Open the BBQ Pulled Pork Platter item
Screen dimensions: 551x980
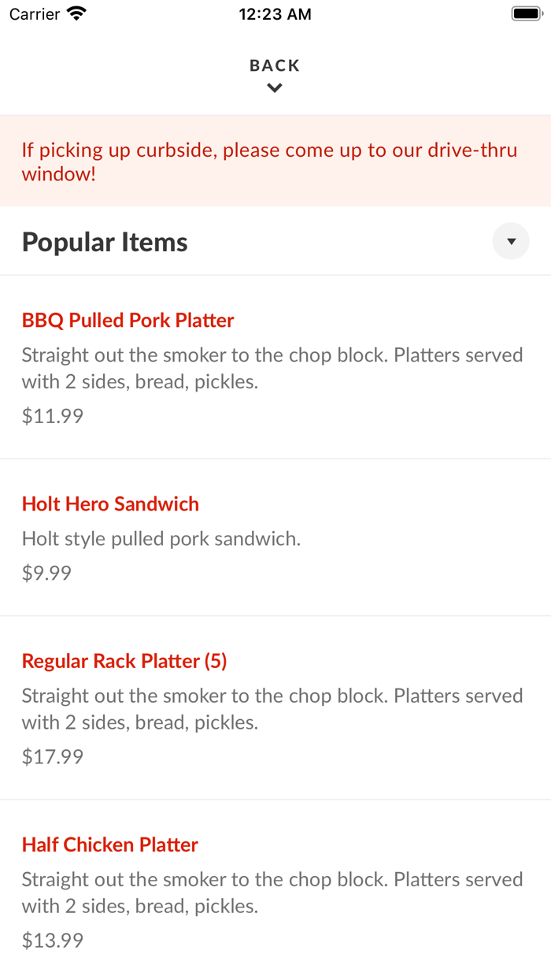tap(128, 320)
